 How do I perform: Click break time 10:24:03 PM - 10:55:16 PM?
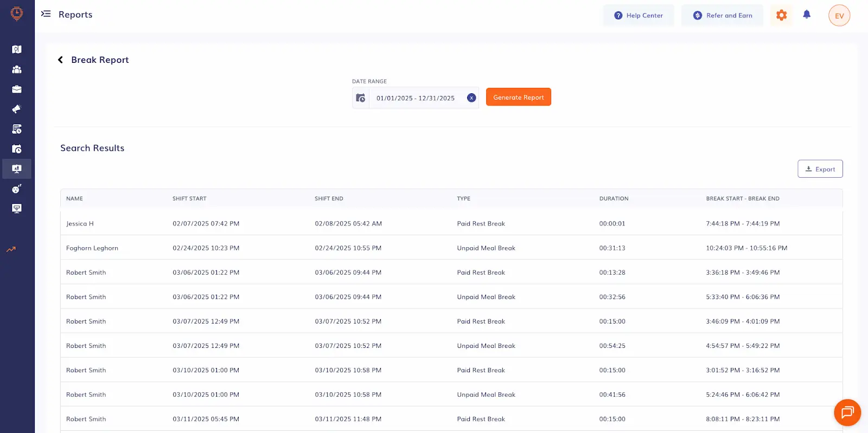pyautogui.click(x=746, y=248)
